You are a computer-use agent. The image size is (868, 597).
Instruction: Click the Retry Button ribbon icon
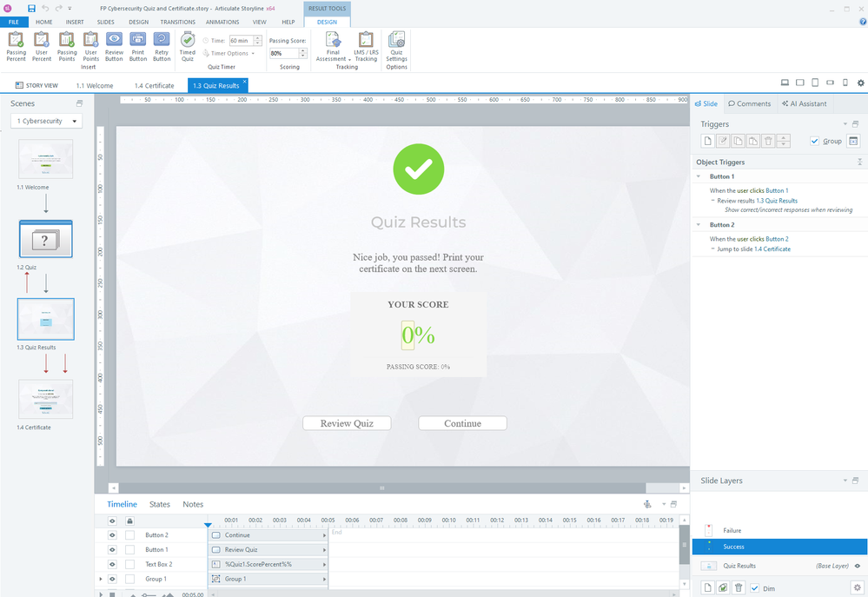[162, 45]
